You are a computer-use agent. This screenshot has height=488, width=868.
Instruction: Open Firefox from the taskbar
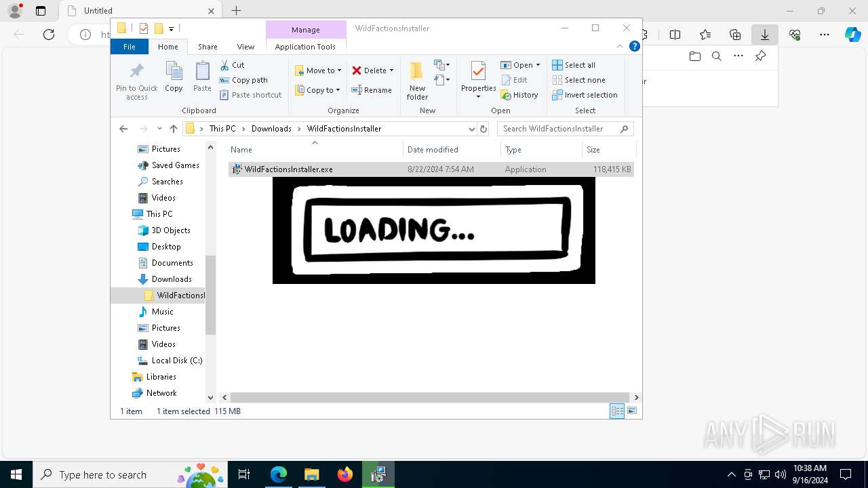(x=345, y=474)
